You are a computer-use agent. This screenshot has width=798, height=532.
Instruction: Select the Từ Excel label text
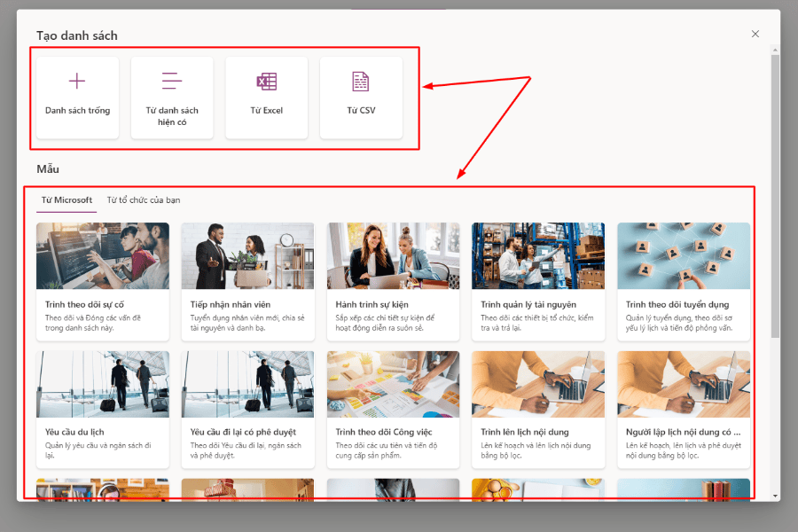tap(267, 111)
